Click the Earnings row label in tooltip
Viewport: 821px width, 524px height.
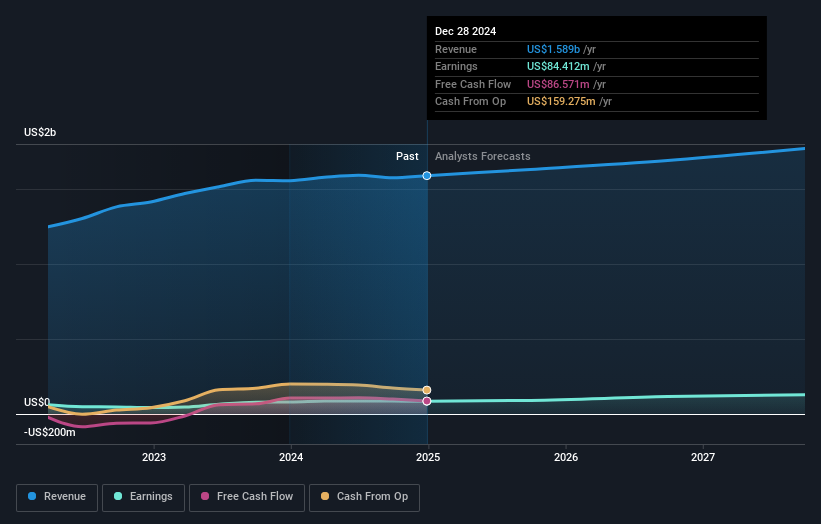click(x=456, y=66)
